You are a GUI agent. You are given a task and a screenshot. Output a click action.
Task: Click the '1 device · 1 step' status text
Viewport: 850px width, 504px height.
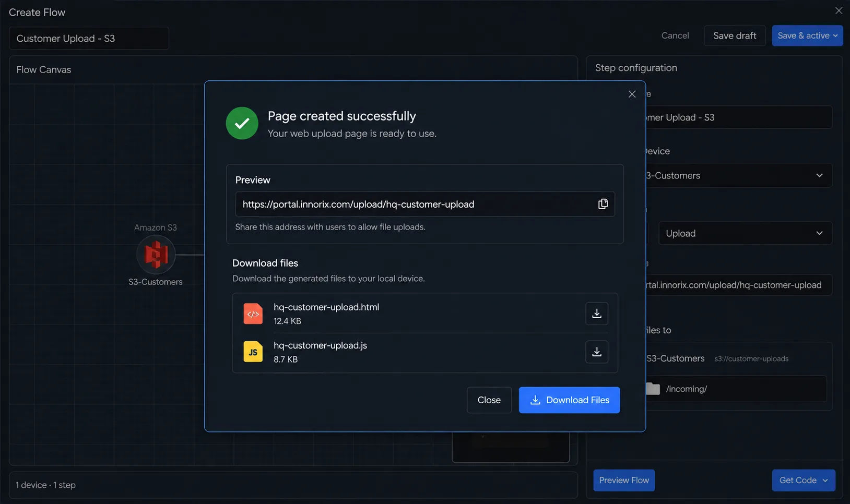pyautogui.click(x=45, y=485)
